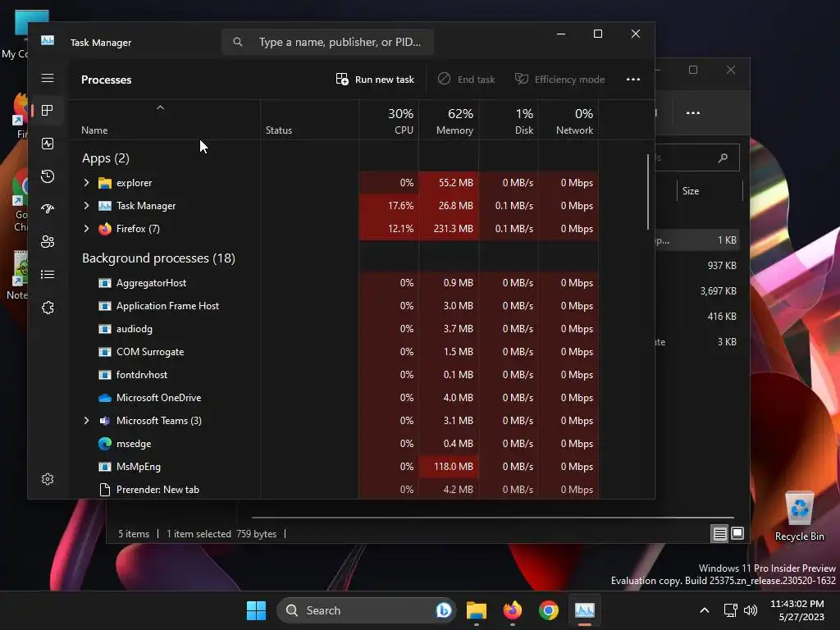The width and height of the screenshot is (840, 630).
Task: Click the Background processes (18) group heading
Action: click(158, 258)
